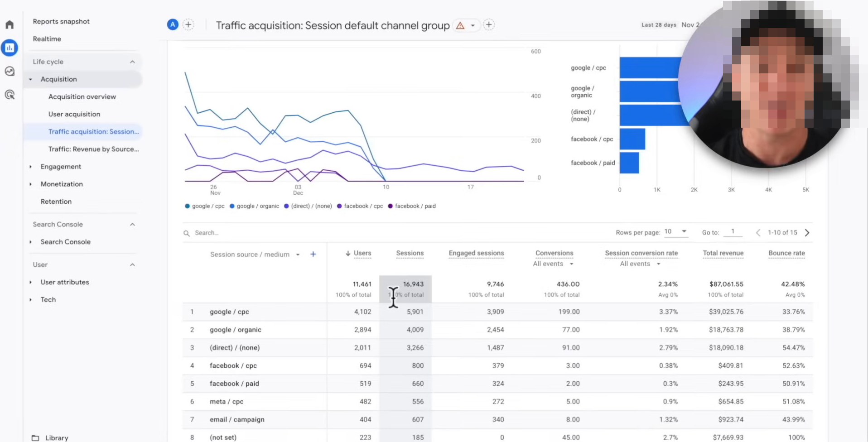
Task: Sort table by Bounce rate column
Action: (x=786, y=253)
